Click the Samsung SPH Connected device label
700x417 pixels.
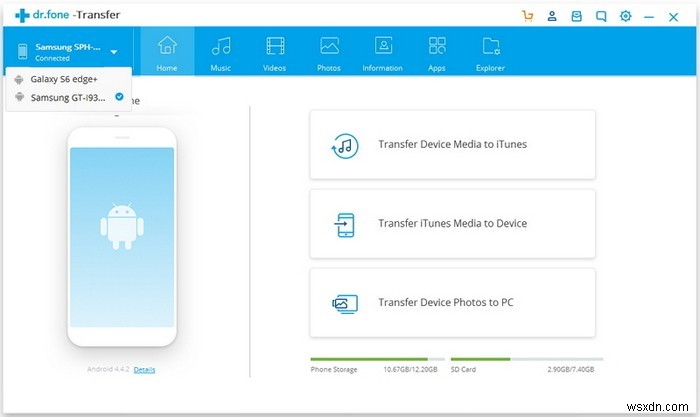(67, 52)
